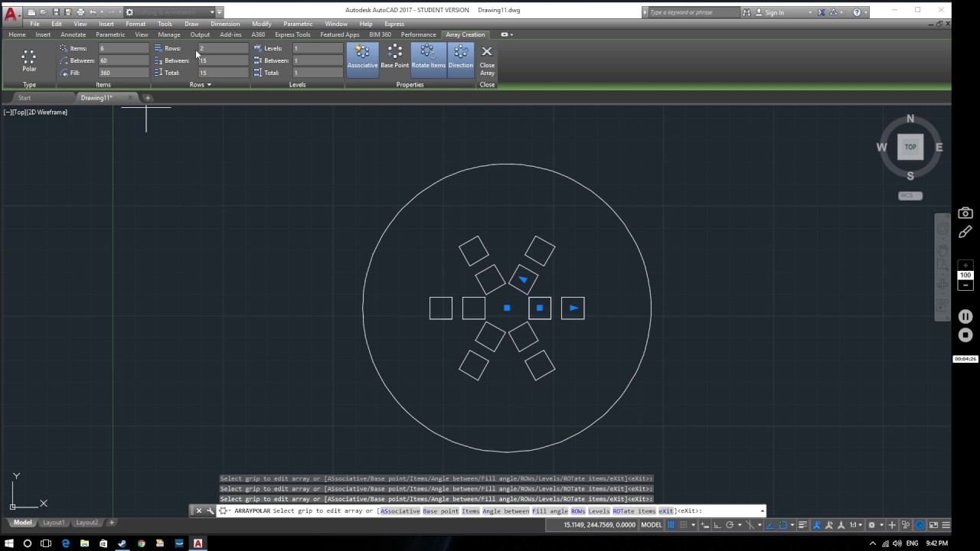
Task: Click MODEL space button in status bar
Action: [652, 525]
